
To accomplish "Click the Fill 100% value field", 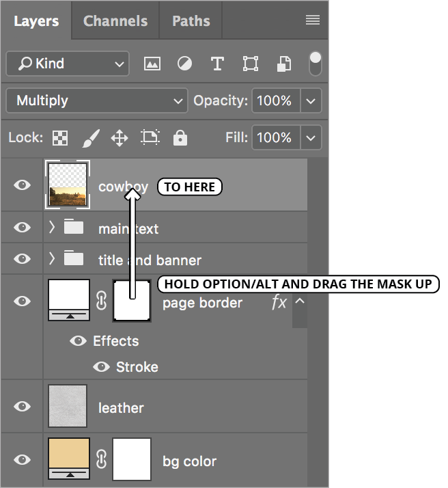I will coord(276,137).
